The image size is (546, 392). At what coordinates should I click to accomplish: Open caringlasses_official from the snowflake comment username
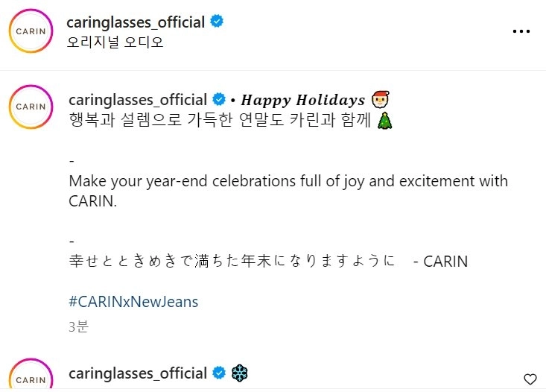[137, 373]
